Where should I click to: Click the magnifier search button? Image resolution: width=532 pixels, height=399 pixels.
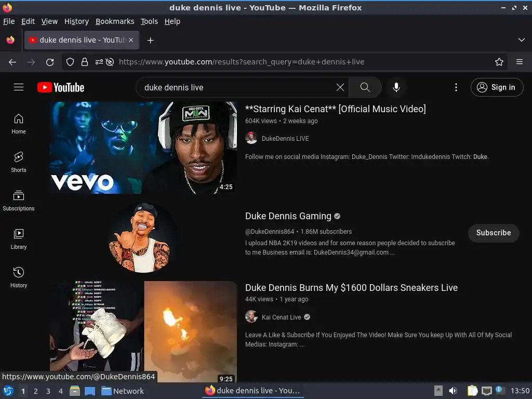coord(365,87)
